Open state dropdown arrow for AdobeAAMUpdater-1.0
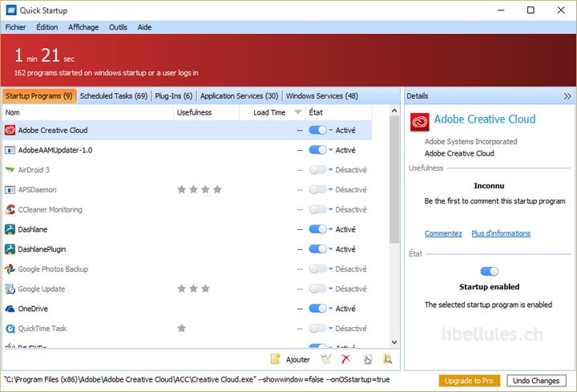The image size is (577, 392). click(x=330, y=150)
